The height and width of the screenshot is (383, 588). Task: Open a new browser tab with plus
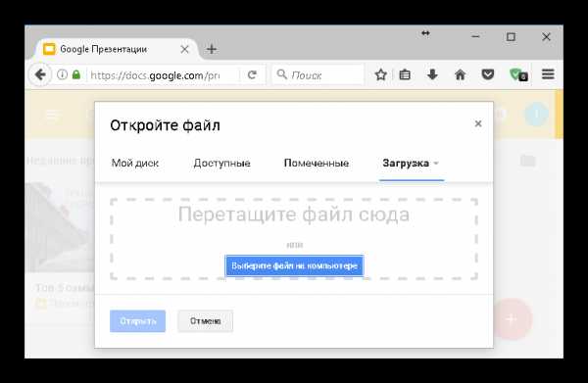pos(212,49)
